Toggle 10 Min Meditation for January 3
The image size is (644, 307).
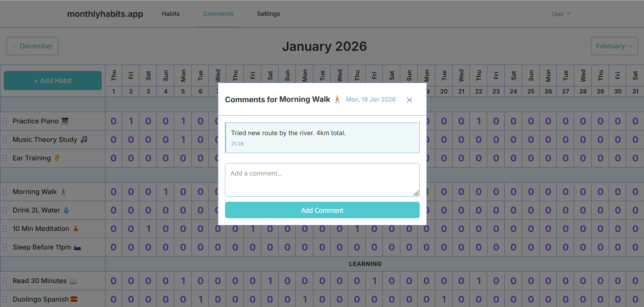[x=148, y=229]
